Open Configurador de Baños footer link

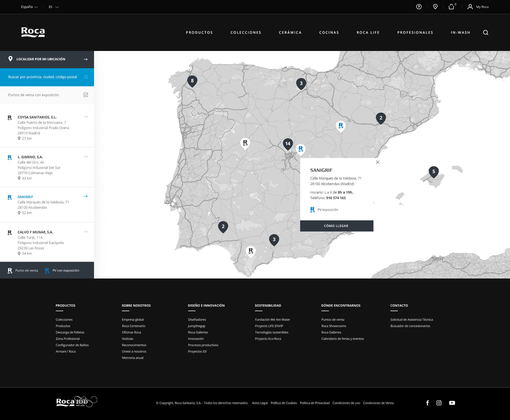[x=72, y=345]
